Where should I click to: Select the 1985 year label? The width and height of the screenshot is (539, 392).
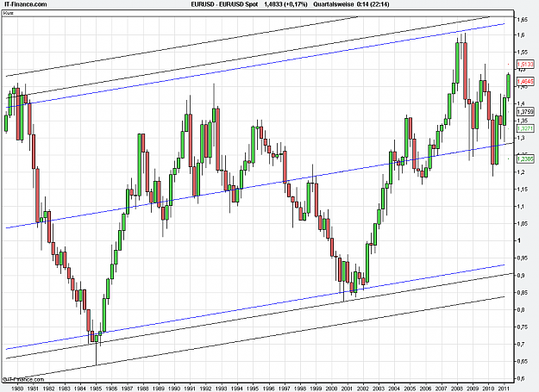click(x=96, y=389)
